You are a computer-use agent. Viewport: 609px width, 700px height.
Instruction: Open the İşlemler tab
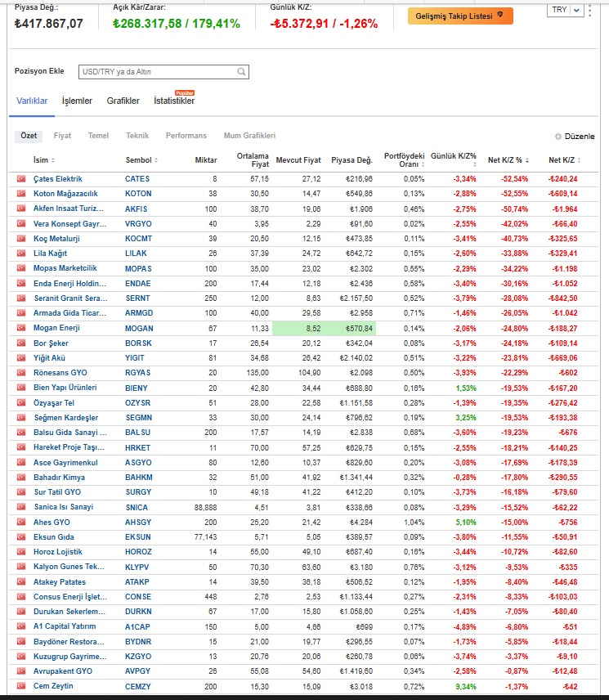[77, 101]
